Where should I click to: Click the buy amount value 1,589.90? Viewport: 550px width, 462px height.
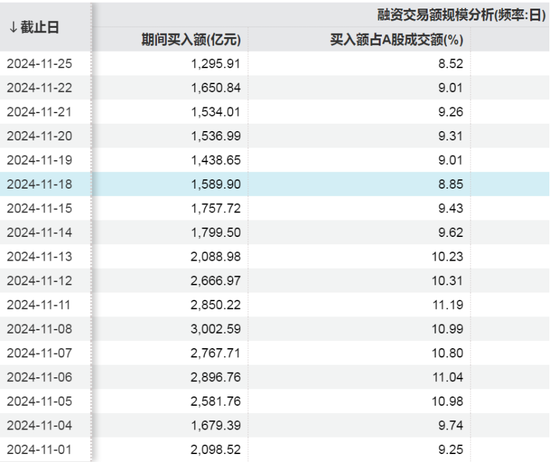tap(216, 184)
